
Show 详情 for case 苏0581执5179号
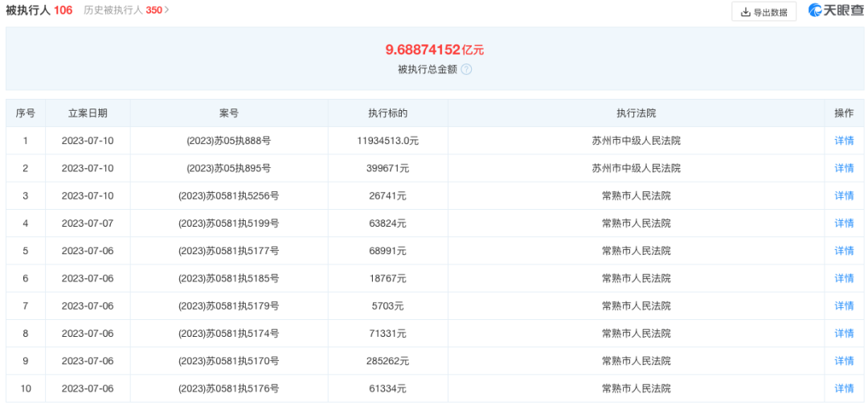click(x=844, y=306)
